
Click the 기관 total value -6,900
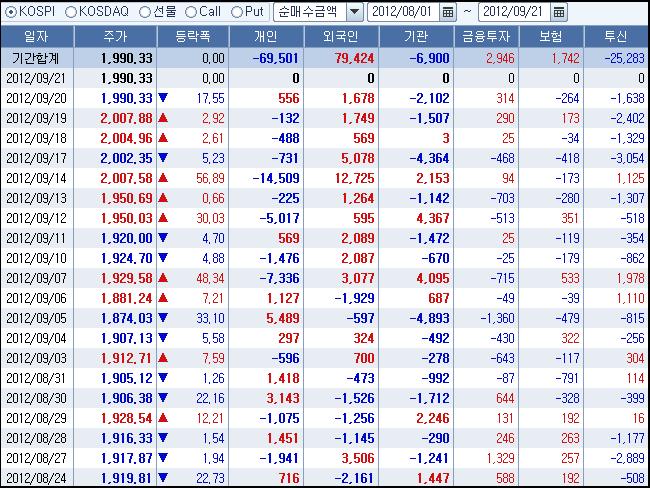click(x=429, y=58)
